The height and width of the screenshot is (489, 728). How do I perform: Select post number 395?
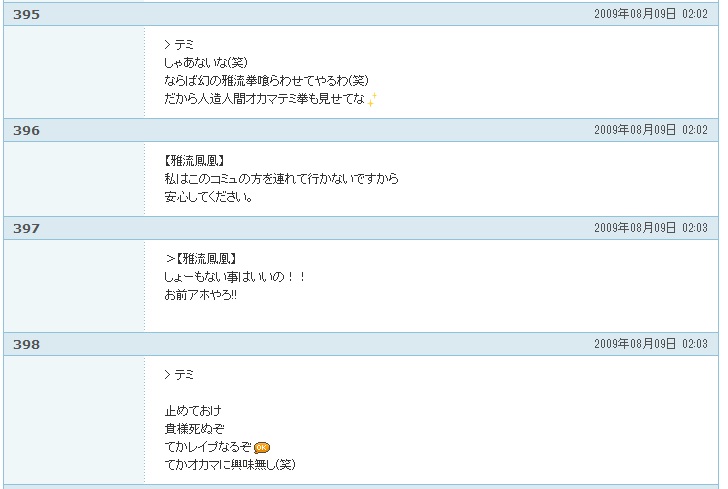26,14
